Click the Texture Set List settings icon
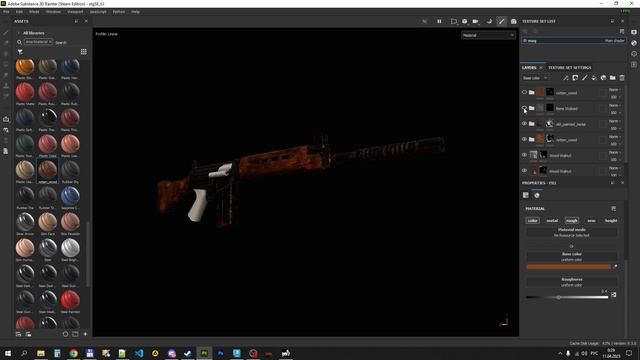This screenshot has height=360, width=640. pyautogui.click(x=622, y=31)
